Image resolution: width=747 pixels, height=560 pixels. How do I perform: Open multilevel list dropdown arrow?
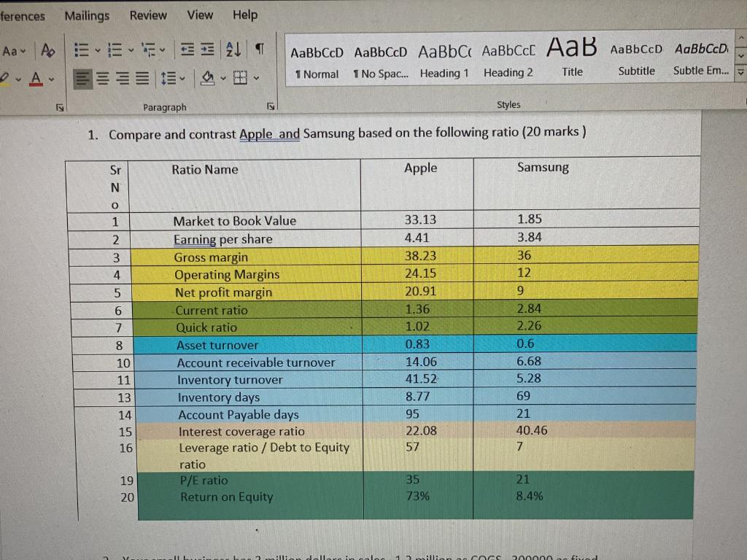point(163,50)
